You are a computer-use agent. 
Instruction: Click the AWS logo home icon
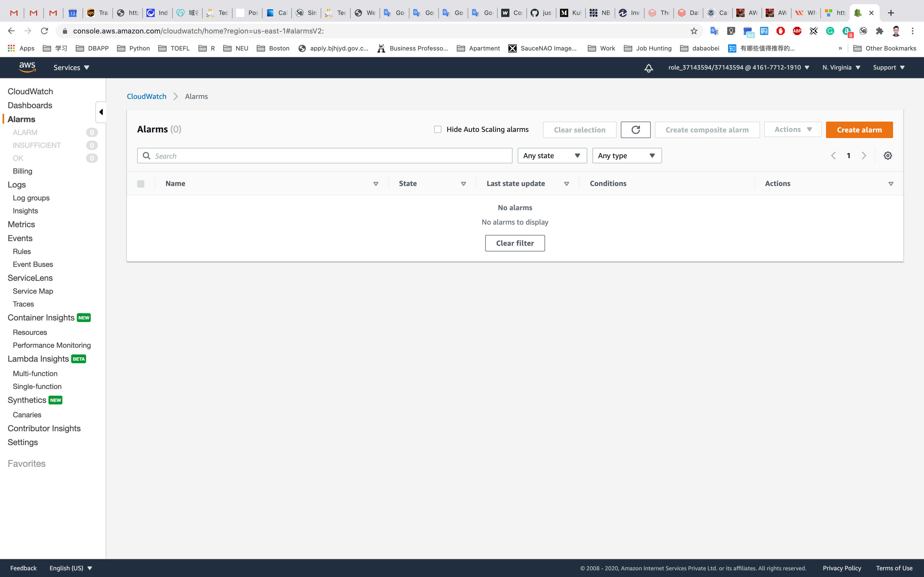click(27, 67)
